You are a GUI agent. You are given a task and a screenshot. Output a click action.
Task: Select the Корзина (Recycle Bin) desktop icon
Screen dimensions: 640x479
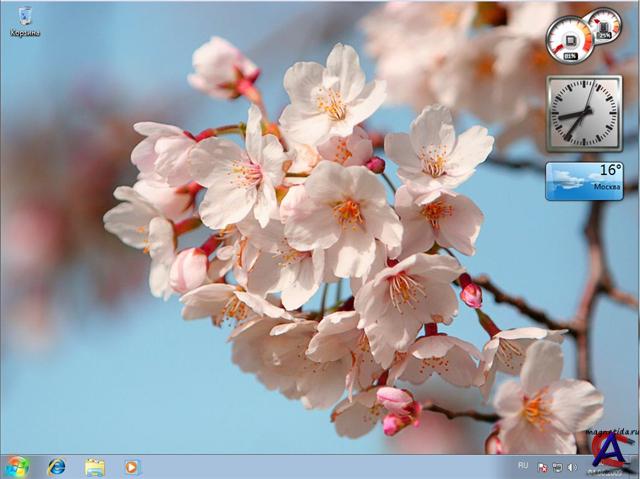(x=24, y=15)
